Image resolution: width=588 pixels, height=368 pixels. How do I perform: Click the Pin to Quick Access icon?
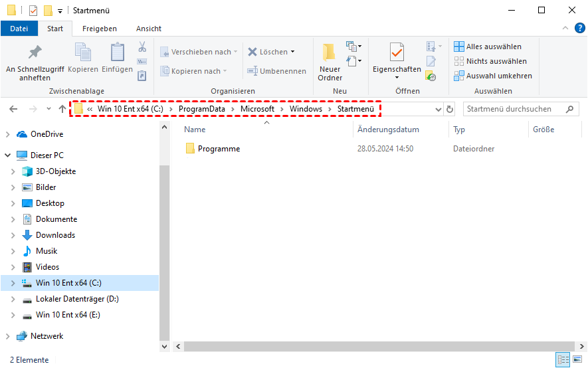click(x=35, y=52)
